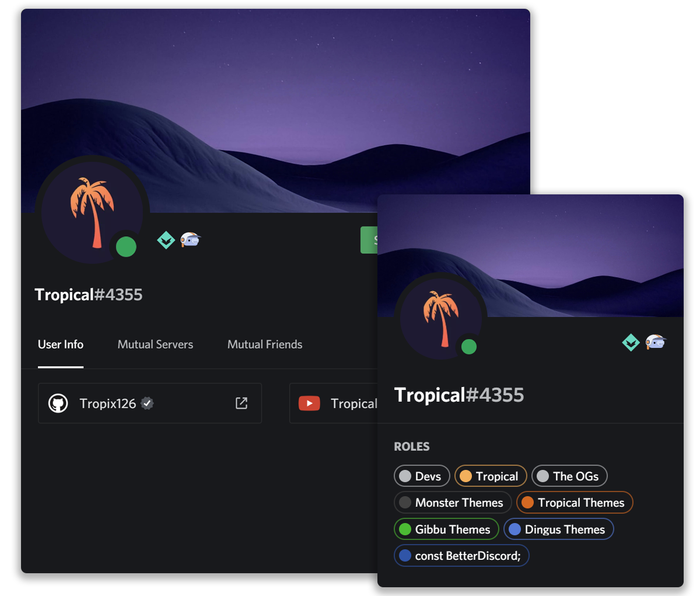Click the verified checkmark next to Tropix126
The height and width of the screenshot is (596, 700).
[147, 403]
